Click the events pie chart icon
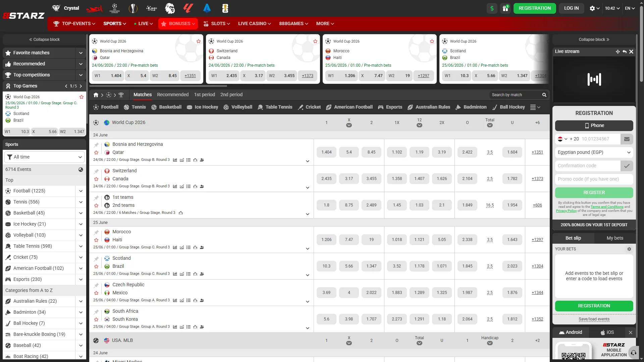Image resolution: width=644 pixels, height=362 pixels. [x=81, y=170]
